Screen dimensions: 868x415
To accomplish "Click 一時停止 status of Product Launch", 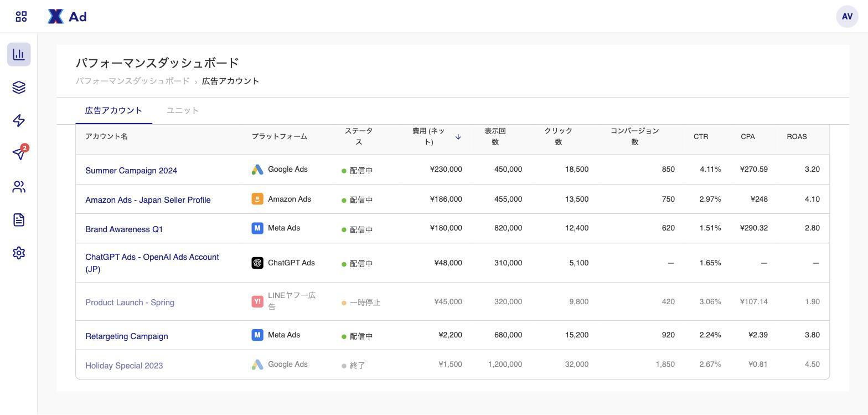I will pos(361,303).
